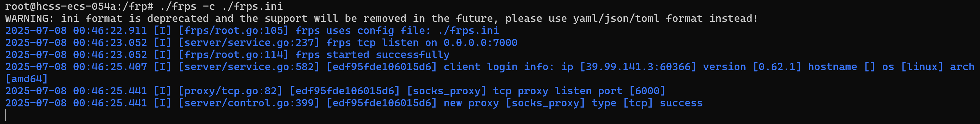This screenshot has height=124, width=980.
Task: Click the timestamp 00:46:22.911
Action: pyautogui.click(x=110, y=31)
